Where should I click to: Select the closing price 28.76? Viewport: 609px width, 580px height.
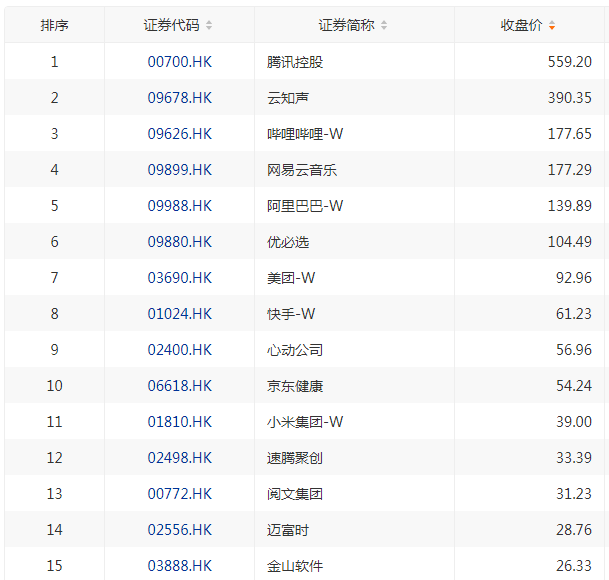[x=574, y=529]
